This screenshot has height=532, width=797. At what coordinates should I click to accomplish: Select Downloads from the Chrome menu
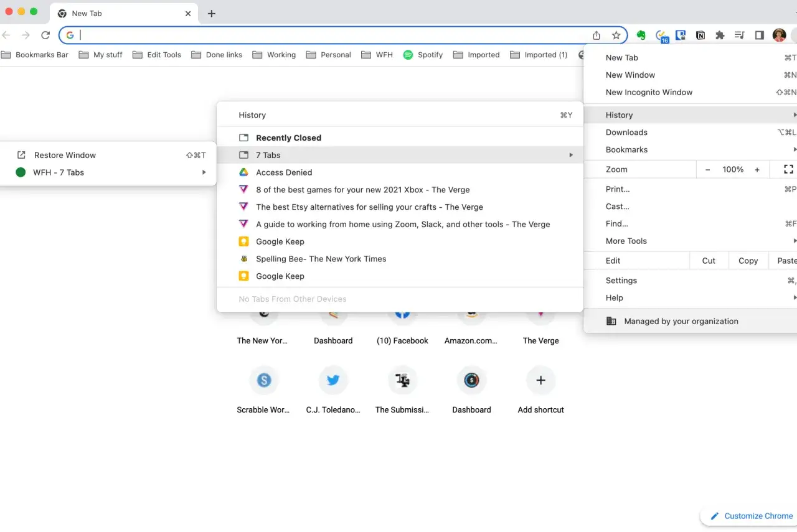coord(626,133)
